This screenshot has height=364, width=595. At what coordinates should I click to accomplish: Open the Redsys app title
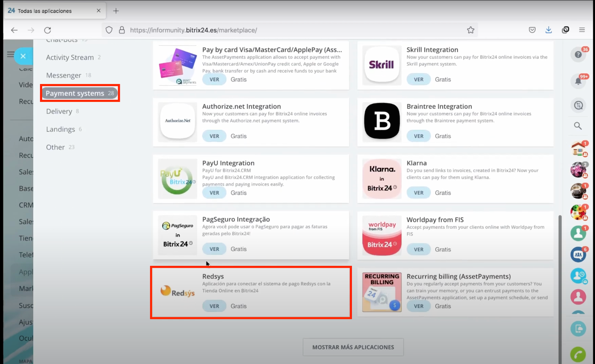[x=213, y=276]
